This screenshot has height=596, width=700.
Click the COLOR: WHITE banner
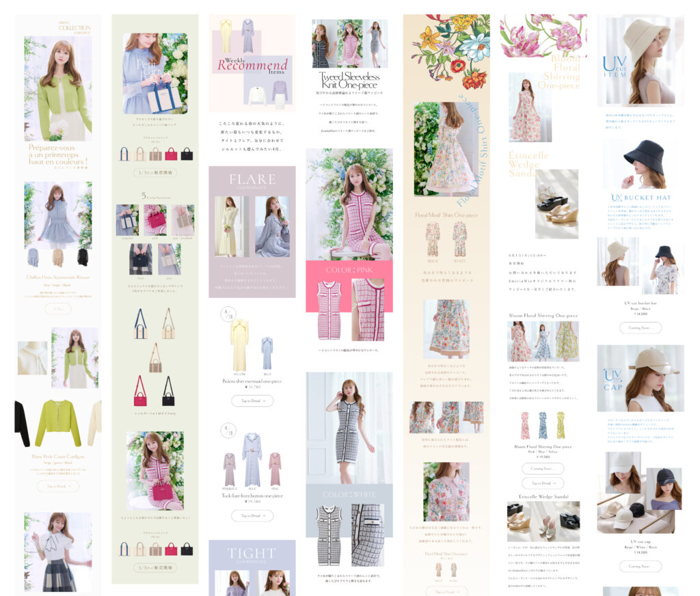(x=349, y=494)
